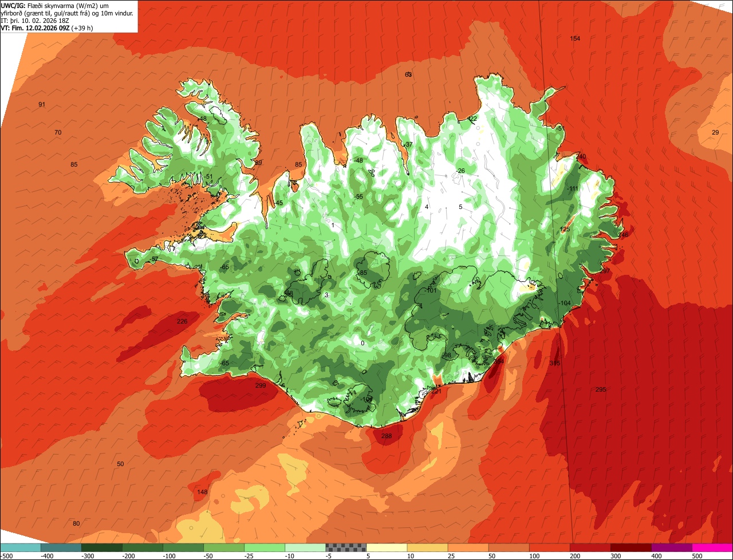Click the '400' legend label
The image size is (733, 560).
click(657, 556)
